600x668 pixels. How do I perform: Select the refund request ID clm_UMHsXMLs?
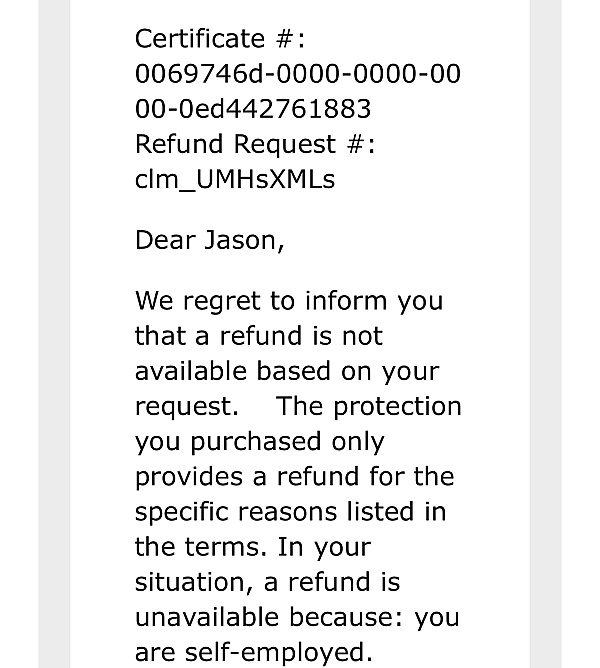(235, 179)
